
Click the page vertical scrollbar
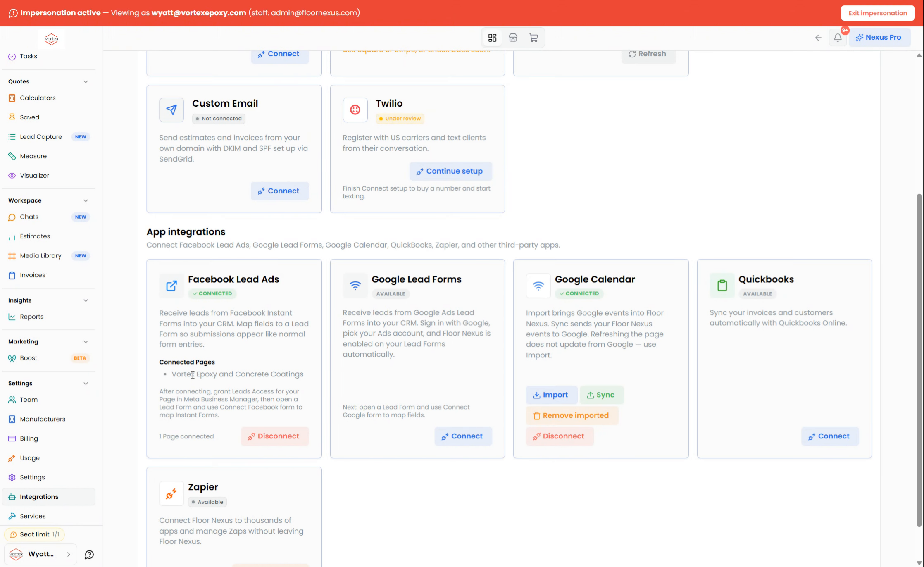(919, 360)
